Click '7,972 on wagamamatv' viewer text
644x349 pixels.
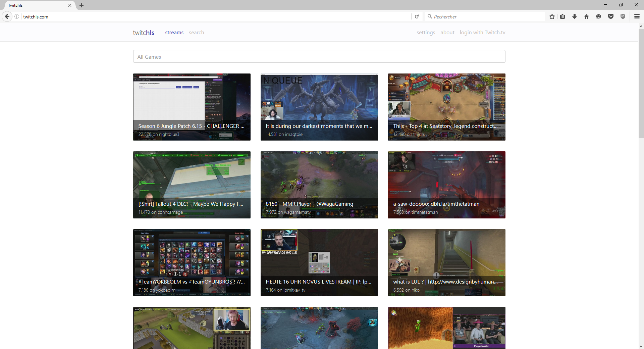288,212
